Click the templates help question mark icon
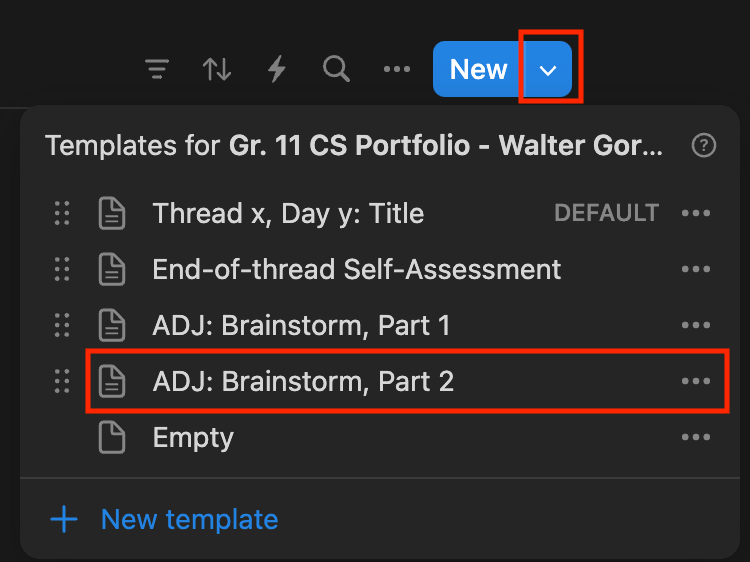 point(704,146)
